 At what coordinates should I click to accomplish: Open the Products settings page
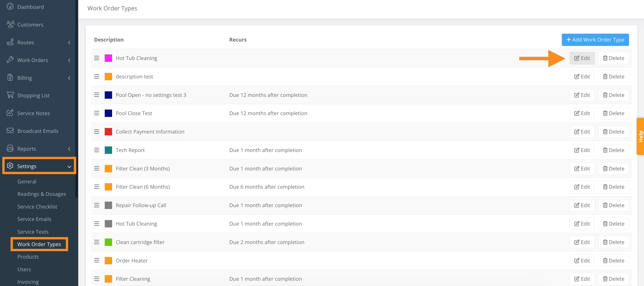tap(28, 257)
